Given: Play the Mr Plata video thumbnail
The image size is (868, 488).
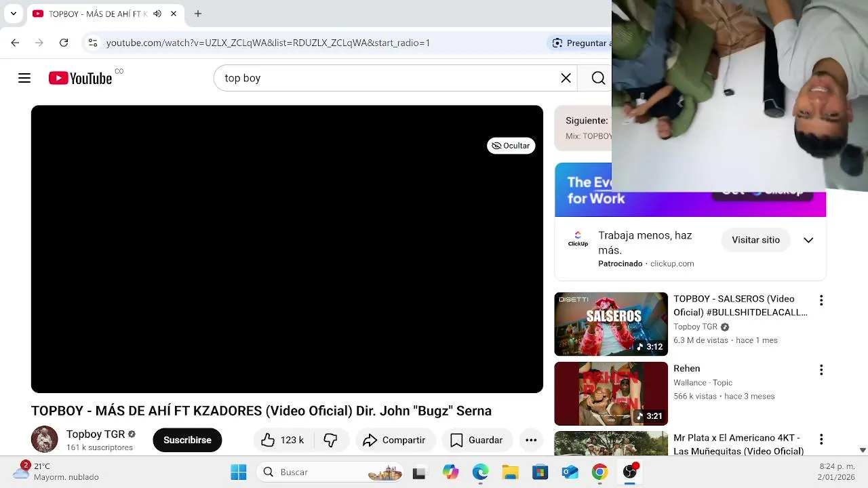Looking at the screenshot, I should coord(611,444).
